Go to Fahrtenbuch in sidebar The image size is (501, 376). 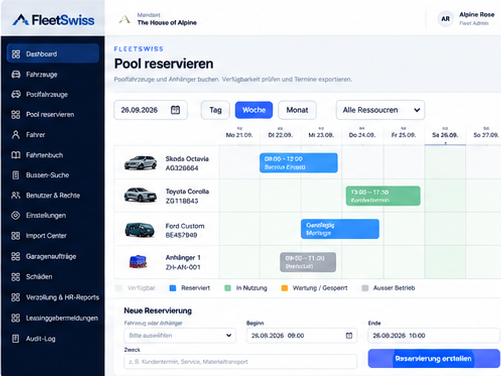[x=53, y=155]
